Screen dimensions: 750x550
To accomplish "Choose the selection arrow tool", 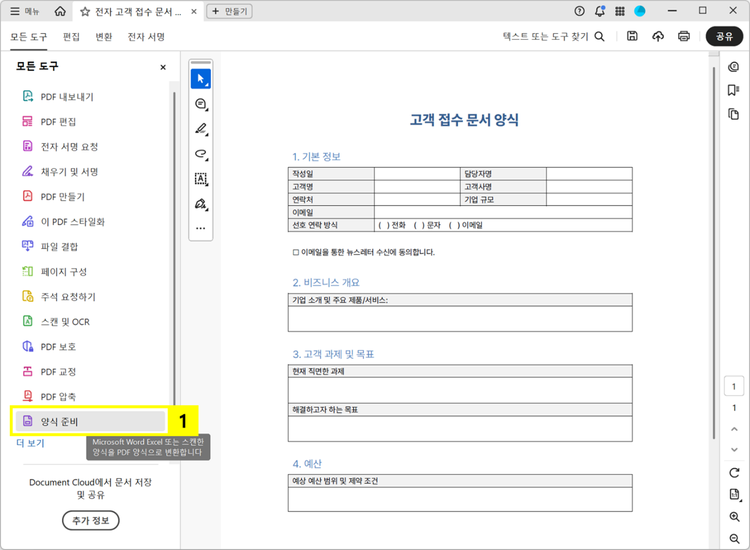I will (x=201, y=79).
